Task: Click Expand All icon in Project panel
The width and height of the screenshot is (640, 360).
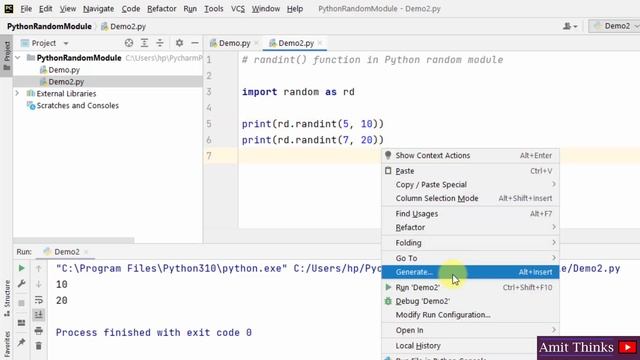Action: click(x=144, y=43)
